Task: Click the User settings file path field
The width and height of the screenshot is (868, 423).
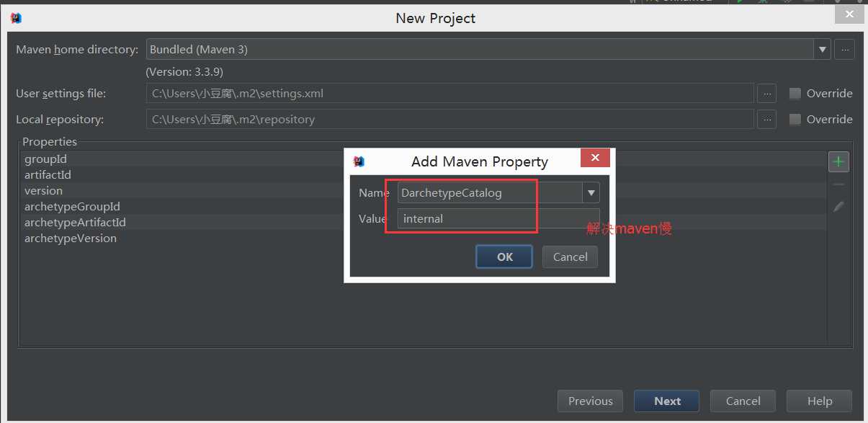Action: (x=449, y=94)
